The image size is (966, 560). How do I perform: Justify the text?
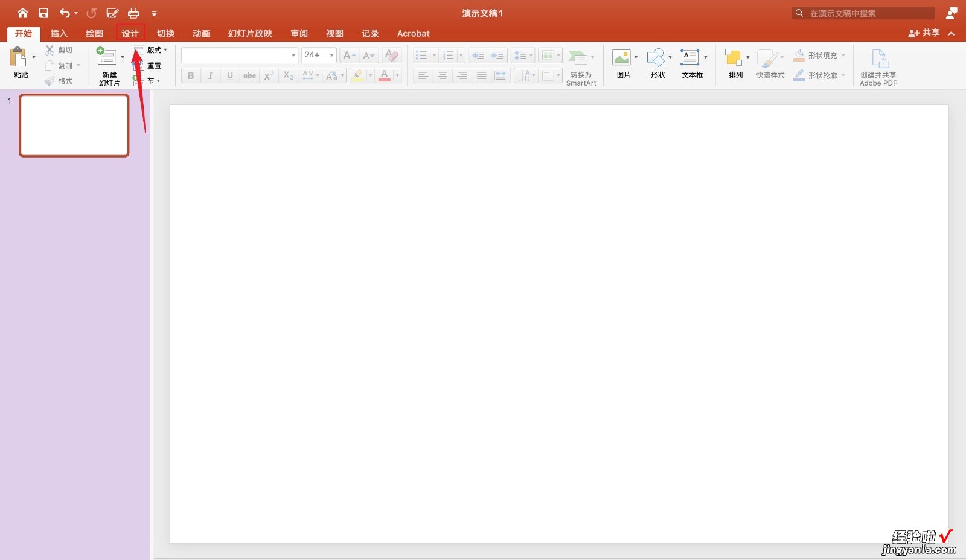(481, 75)
